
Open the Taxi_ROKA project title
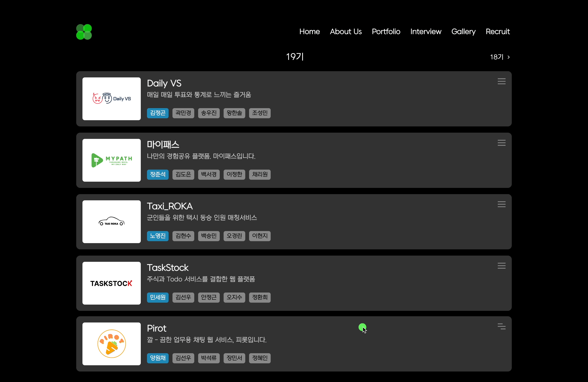tap(170, 206)
